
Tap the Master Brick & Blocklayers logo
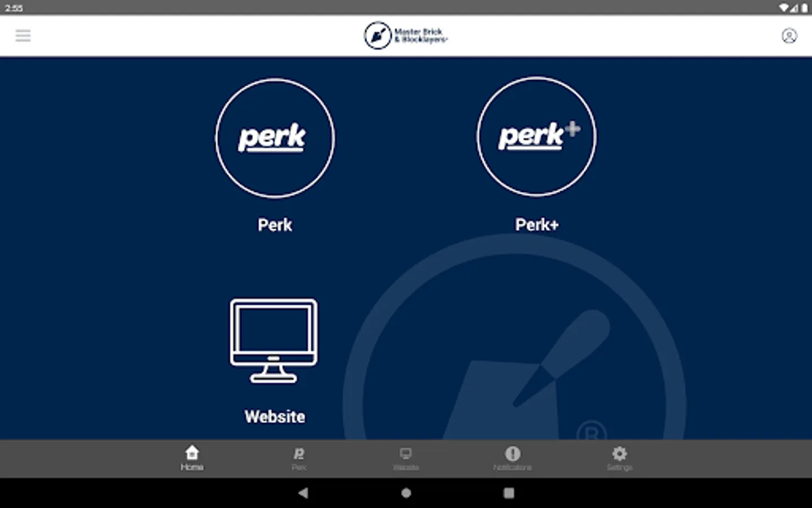tap(405, 36)
